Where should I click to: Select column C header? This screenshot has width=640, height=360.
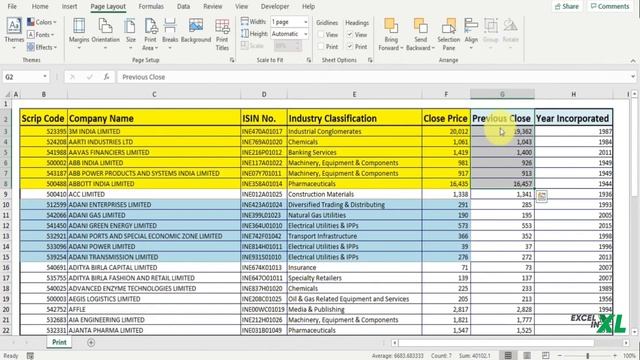(x=154, y=94)
